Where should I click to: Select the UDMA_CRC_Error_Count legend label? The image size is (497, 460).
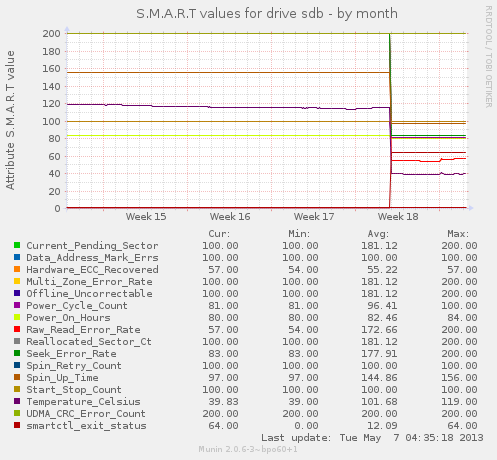click(x=86, y=414)
